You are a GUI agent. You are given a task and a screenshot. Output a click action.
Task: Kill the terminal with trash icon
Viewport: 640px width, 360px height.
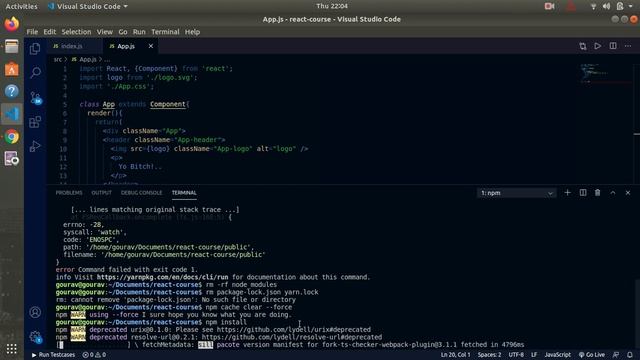click(598, 193)
